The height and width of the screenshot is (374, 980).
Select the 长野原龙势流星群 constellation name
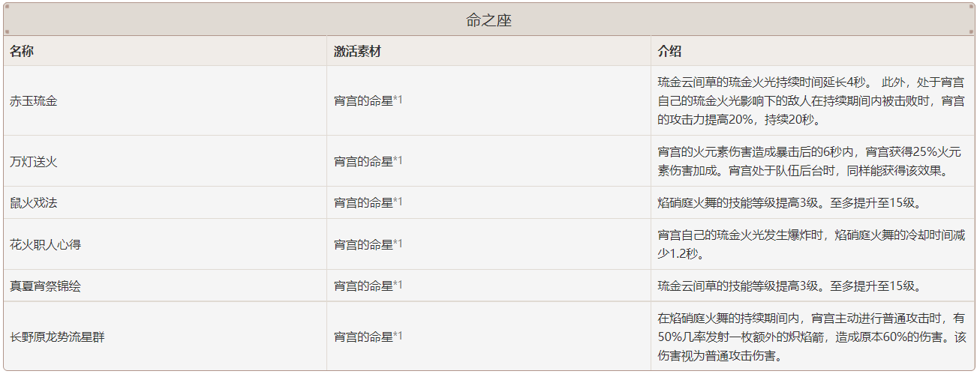[57, 337]
